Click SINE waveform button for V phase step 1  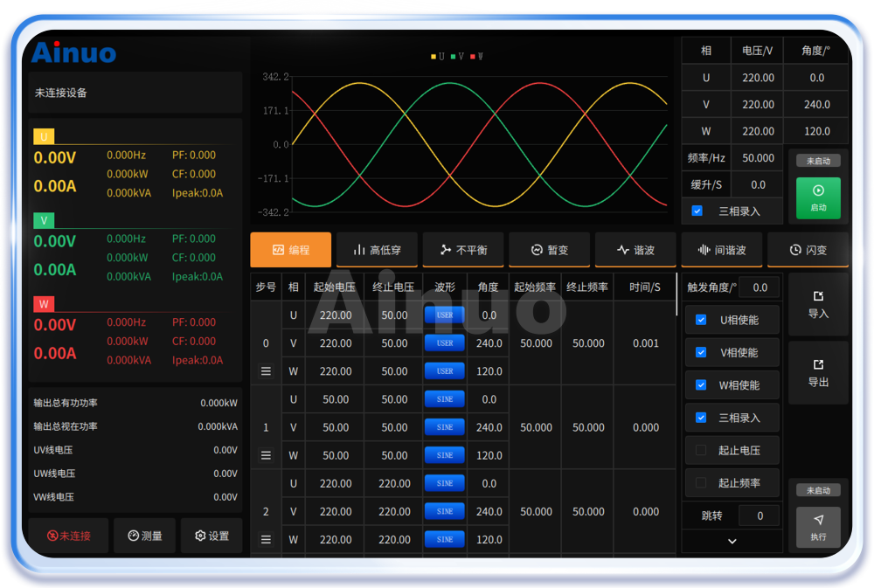tap(445, 427)
